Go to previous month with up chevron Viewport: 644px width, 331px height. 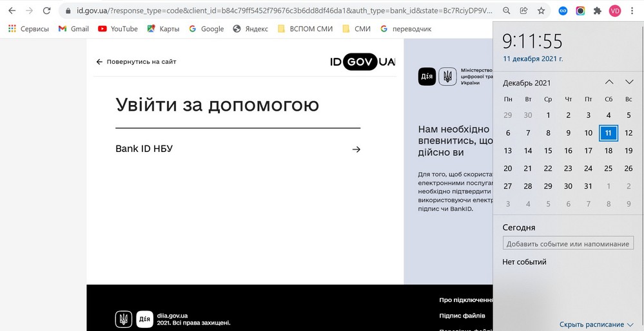point(609,82)
